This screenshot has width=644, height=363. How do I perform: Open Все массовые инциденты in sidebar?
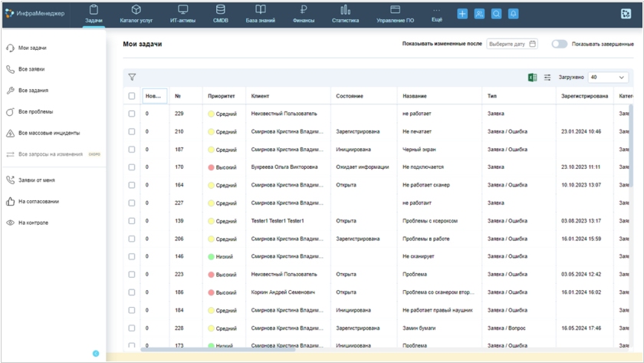pos(43,134)
